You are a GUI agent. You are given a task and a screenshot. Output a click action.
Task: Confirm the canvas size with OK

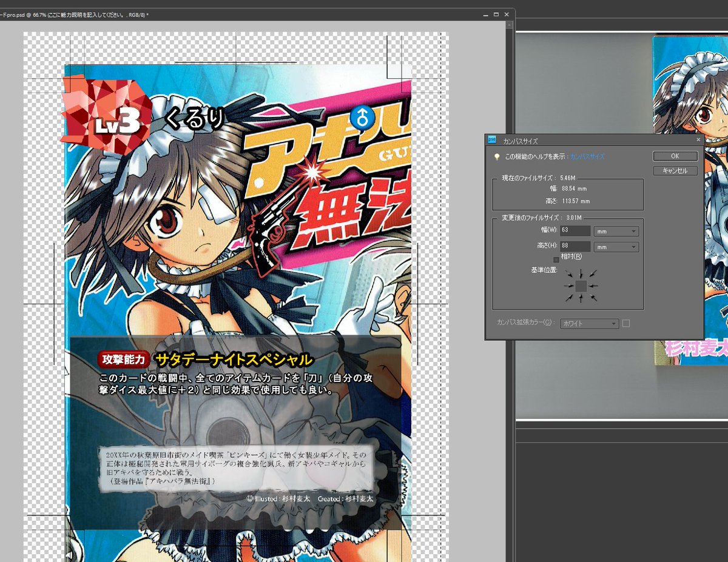tap(675, 156)
